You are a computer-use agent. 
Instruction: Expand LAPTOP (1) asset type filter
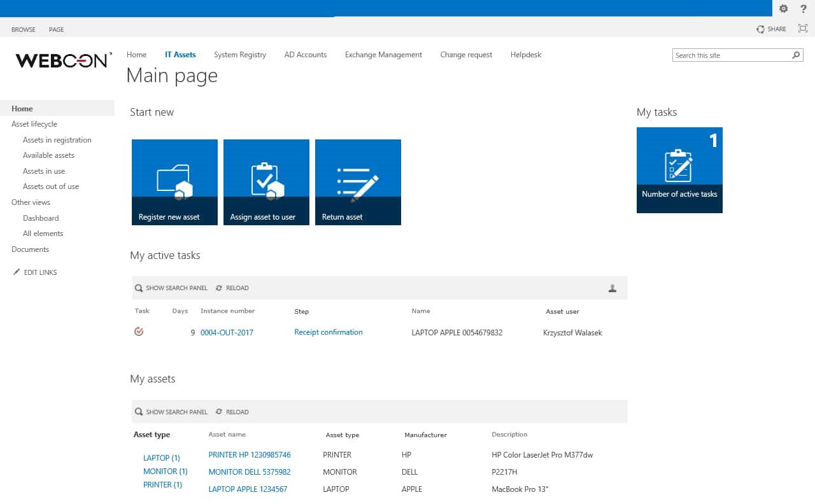[161, 458]
